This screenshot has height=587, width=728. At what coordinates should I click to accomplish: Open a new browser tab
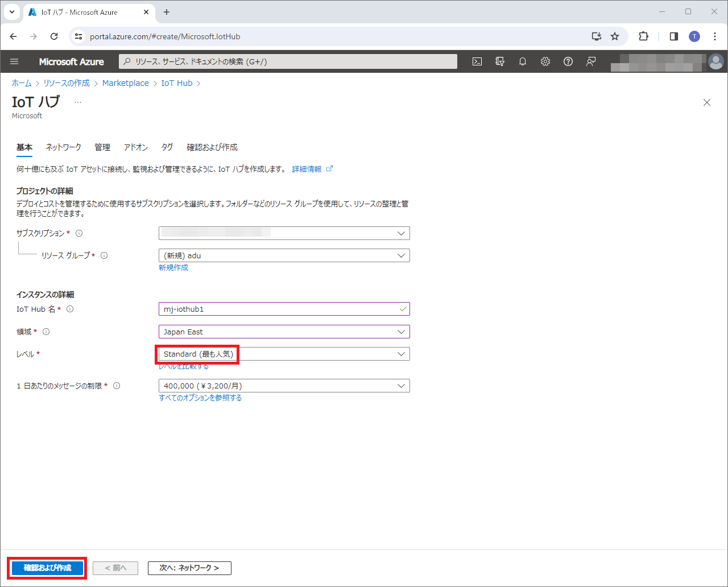[167, 12]
